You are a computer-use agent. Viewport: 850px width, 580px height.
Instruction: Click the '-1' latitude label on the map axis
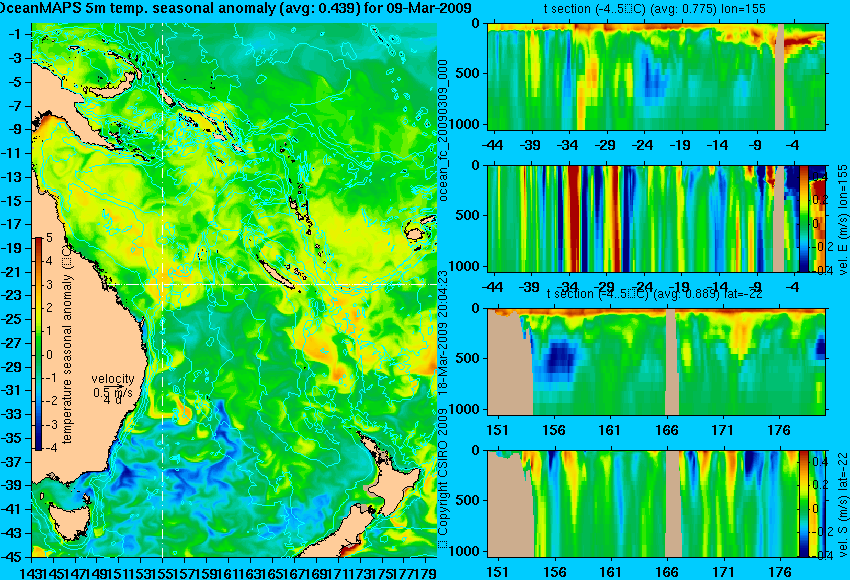(x=15, y=34)
